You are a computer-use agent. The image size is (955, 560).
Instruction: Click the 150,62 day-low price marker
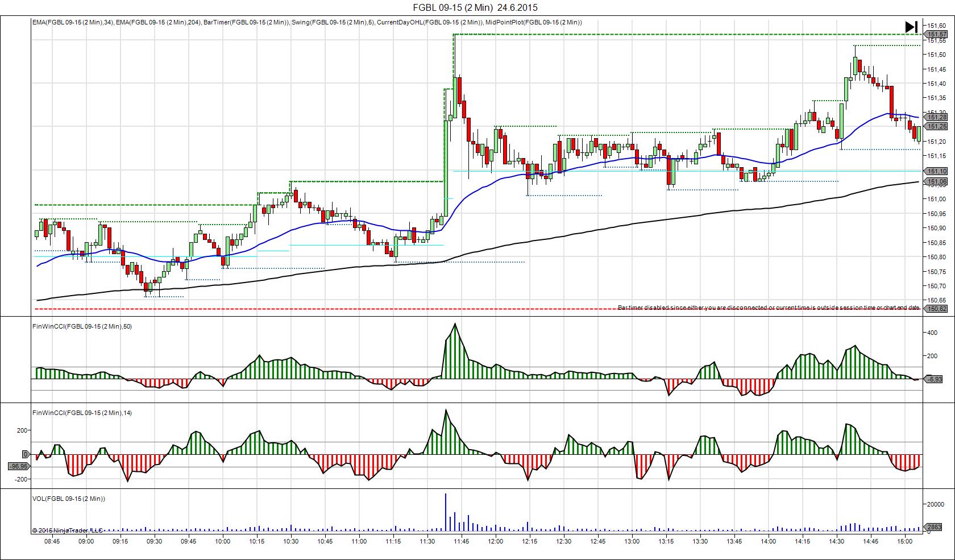(x=937, y=309)
